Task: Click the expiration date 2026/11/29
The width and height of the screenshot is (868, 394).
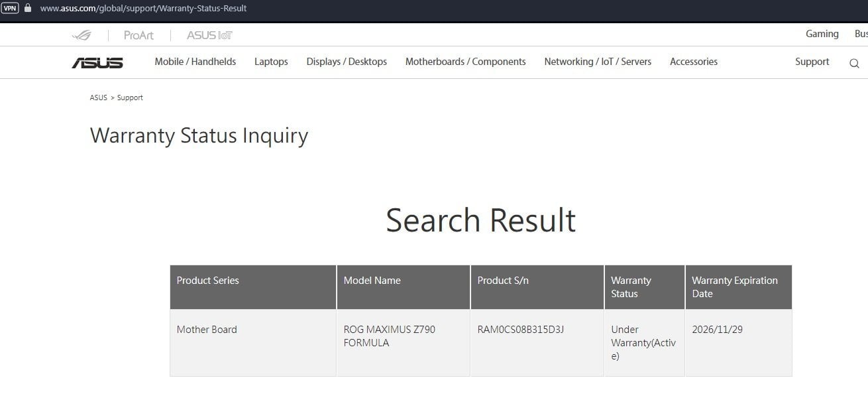Action: (x=718, y=330)
